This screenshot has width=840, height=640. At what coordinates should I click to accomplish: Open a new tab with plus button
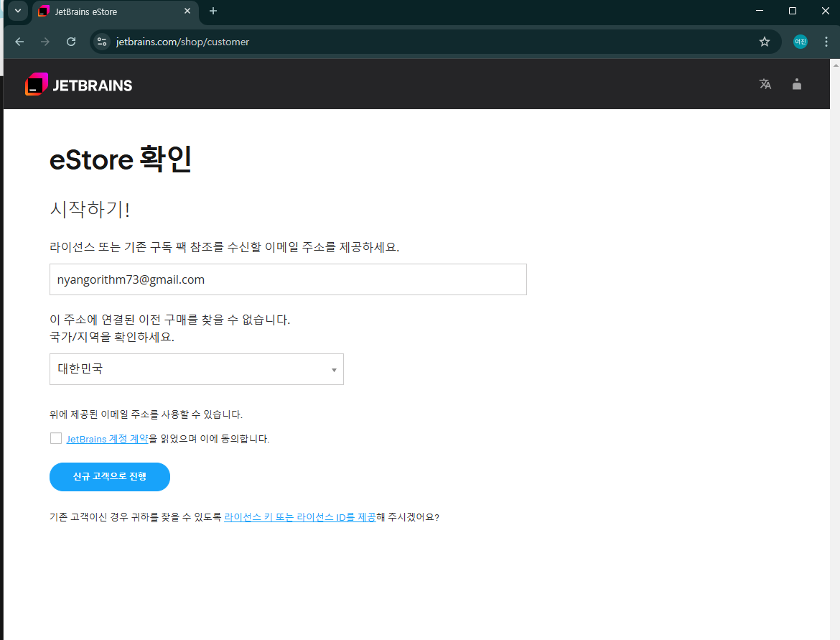click(x=213, y=11)
